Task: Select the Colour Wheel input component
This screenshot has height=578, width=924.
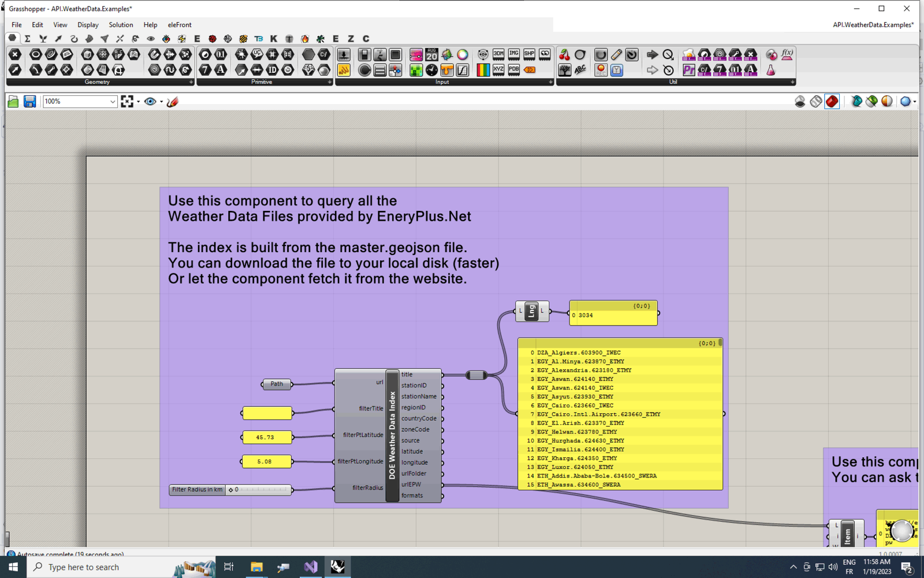Action: 463,54
